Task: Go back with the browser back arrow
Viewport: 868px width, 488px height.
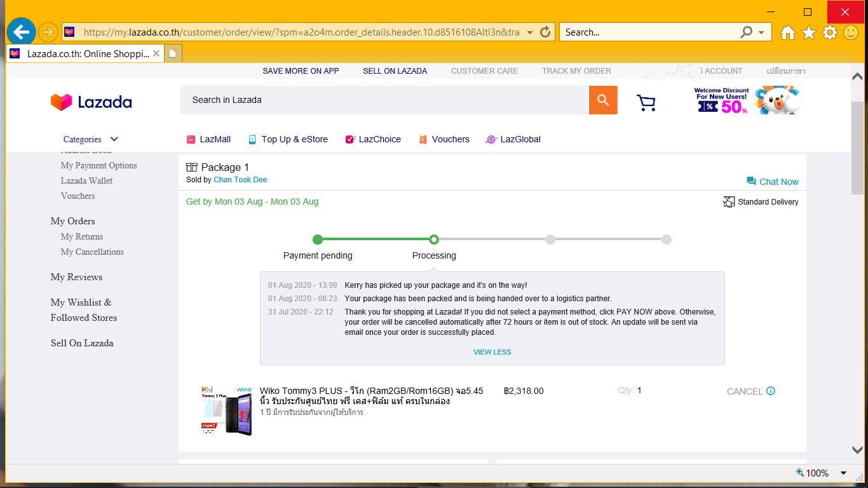Action: point(21,31)
